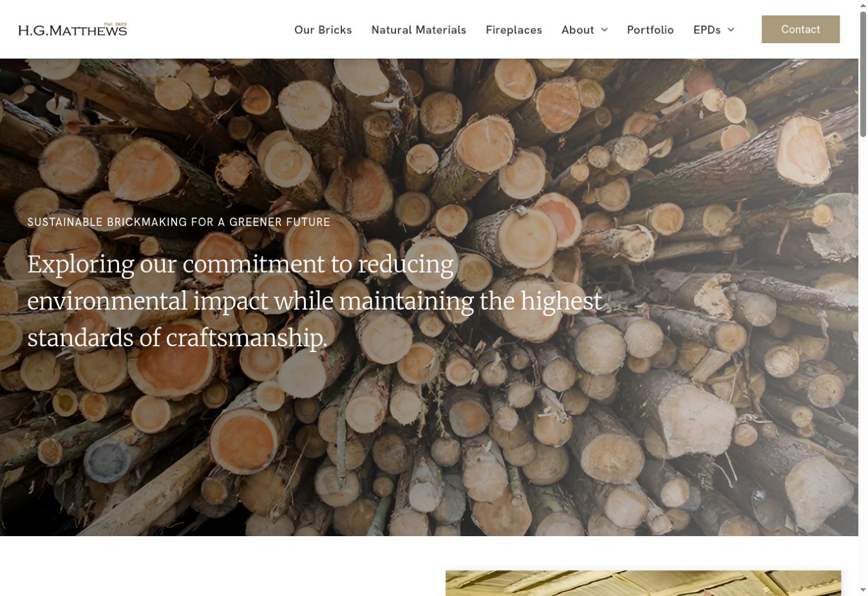Open the Fireplaces menu item
868x596 pixels.
[514, 30]
